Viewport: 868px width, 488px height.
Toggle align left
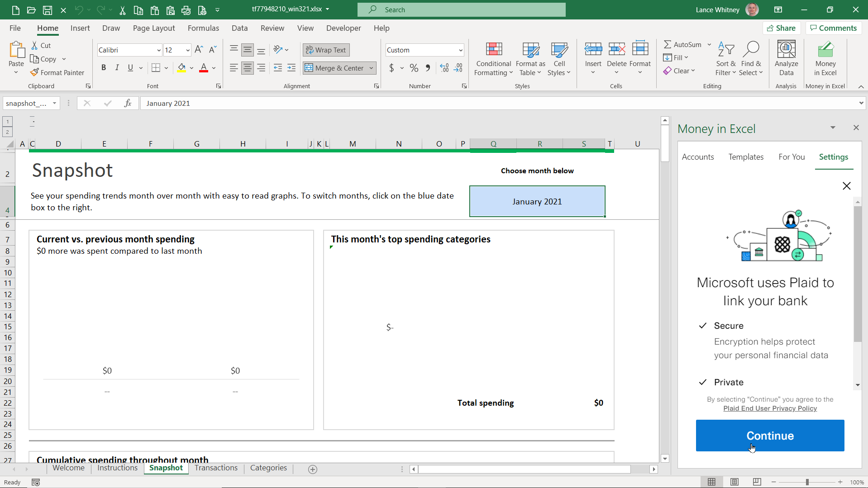point(234,68)
